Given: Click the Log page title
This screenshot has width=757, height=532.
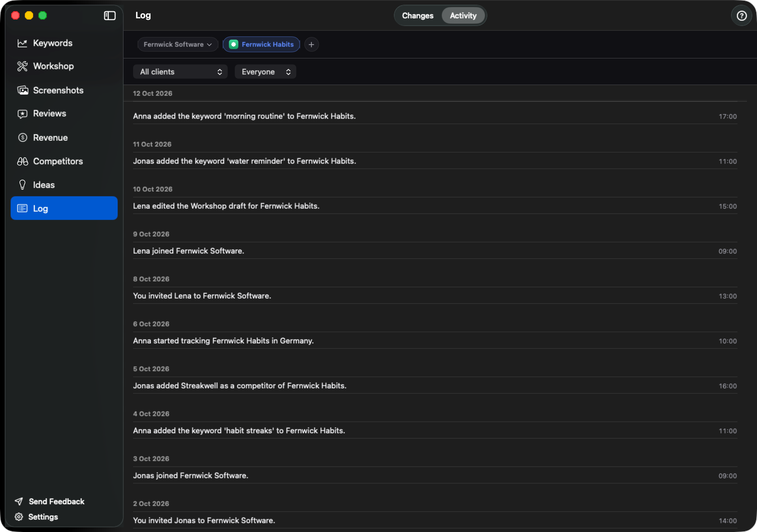Looking at the screenshot, I should 143,15.
